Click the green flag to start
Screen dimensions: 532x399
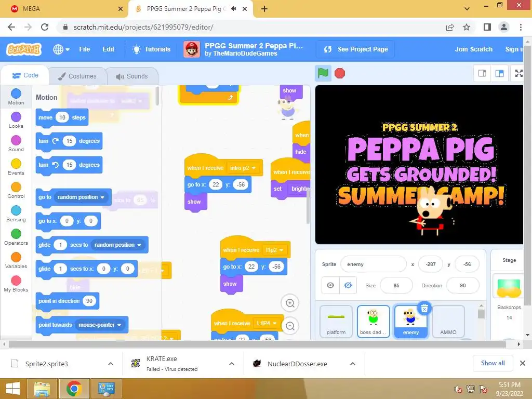pyautogui.click(x=323, y=73)
